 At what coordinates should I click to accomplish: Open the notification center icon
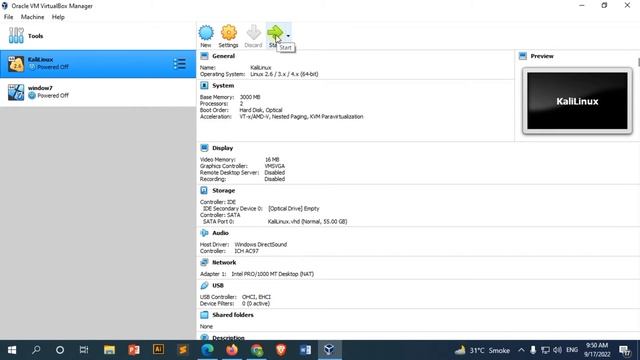[625, 350]
